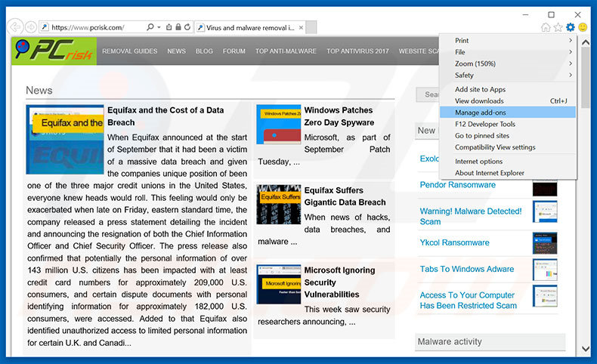
Task: Expand the Zoom (150%) submenu arrow
Action: (571, 63)
